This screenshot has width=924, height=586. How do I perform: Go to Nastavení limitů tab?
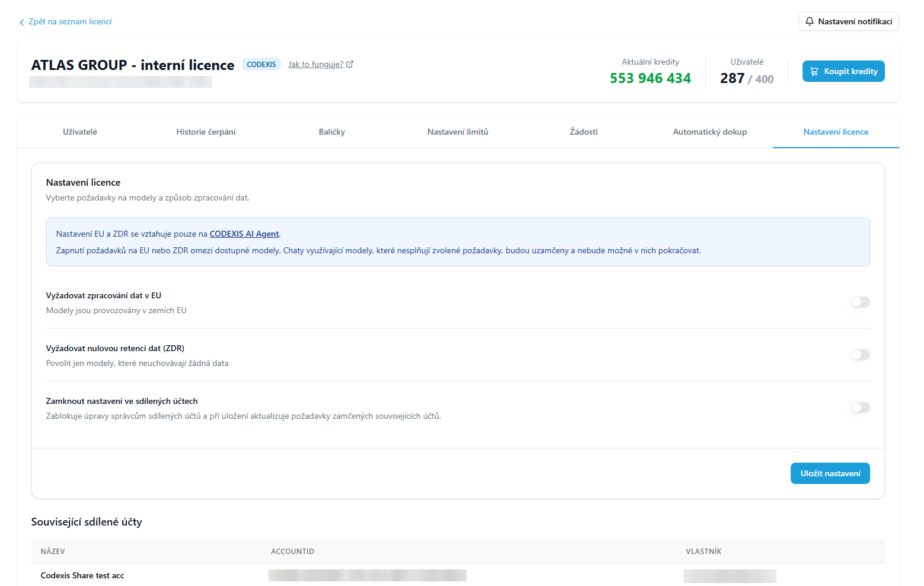point(458,132)
